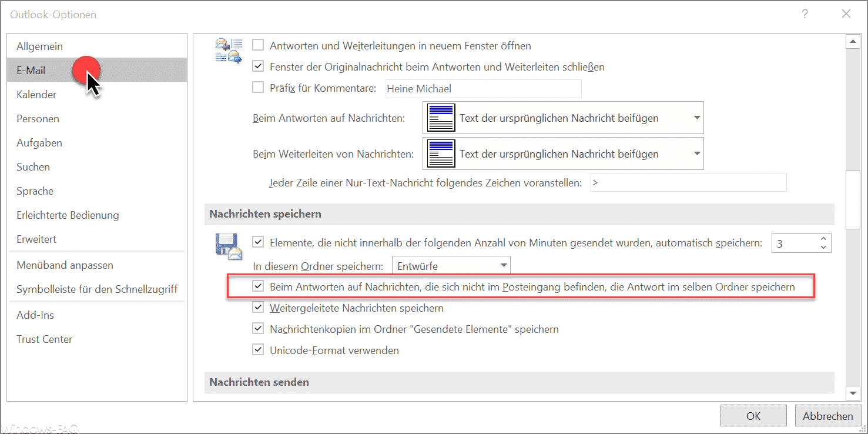The height and width of the screenshot is (434, 868).
Task: Open the Erweitert options category
Action: point(97,239)
